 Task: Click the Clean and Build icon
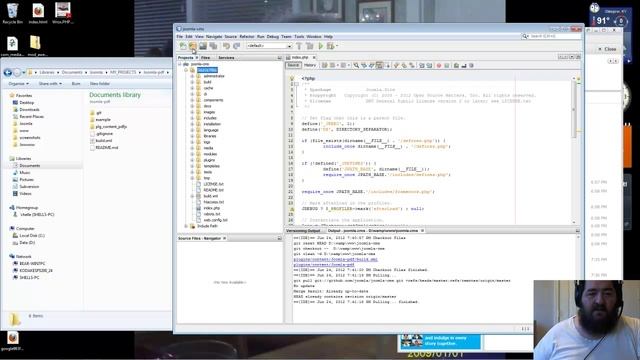click(x=309, y=46)
